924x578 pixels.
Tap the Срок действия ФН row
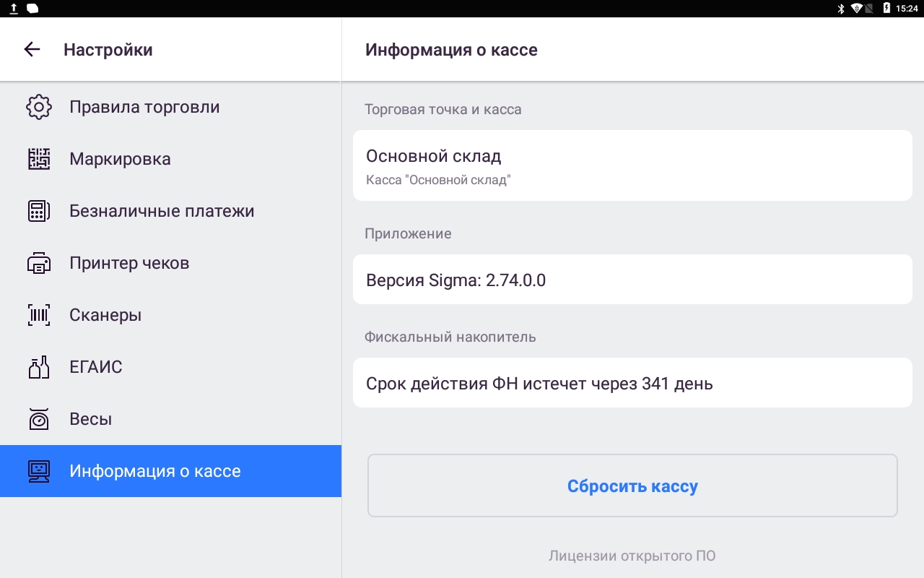tap(632, 383)
